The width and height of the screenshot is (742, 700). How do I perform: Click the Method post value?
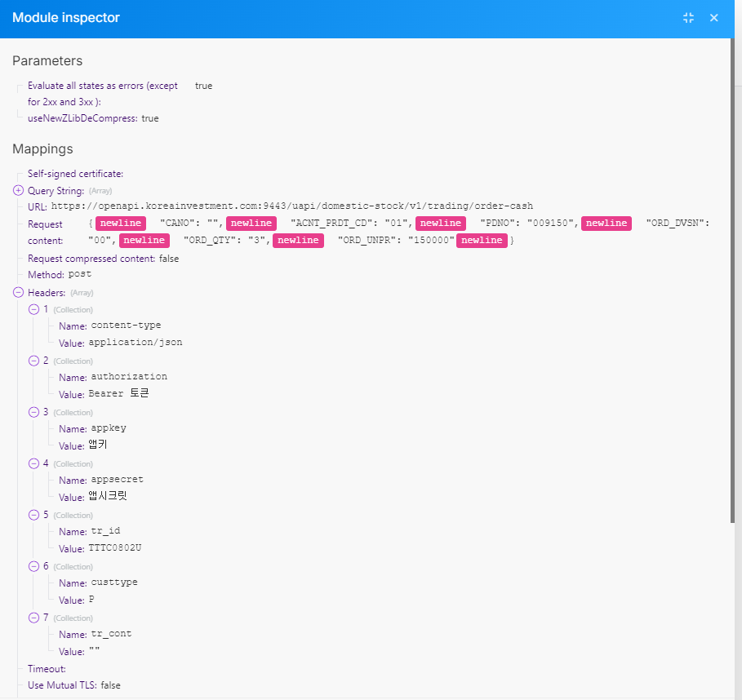point(80,275)
